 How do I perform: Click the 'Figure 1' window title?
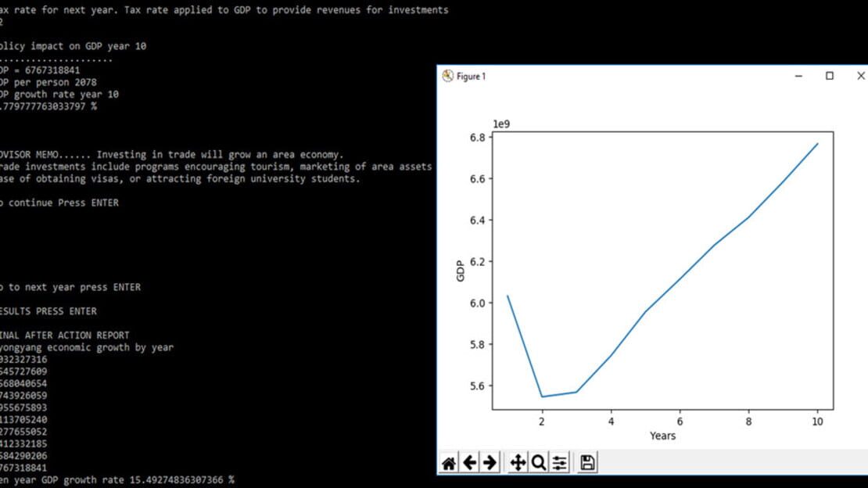click(x=471, y=77)
